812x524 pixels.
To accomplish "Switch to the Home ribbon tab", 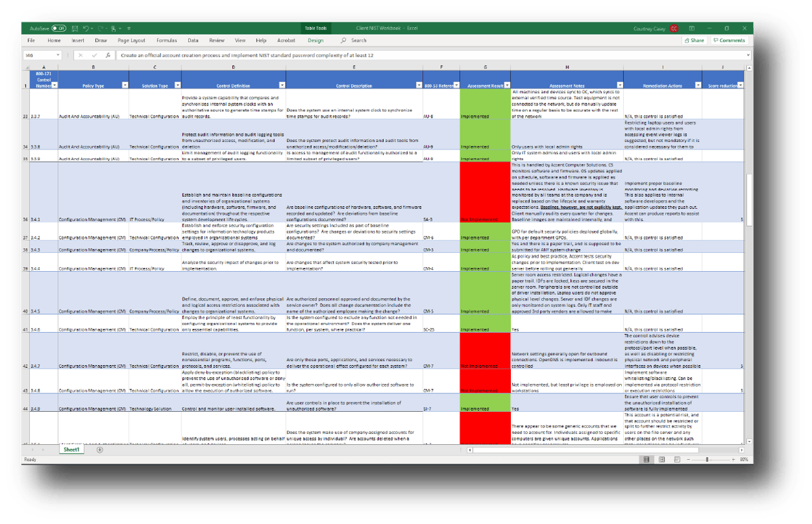I will (54, 41).
